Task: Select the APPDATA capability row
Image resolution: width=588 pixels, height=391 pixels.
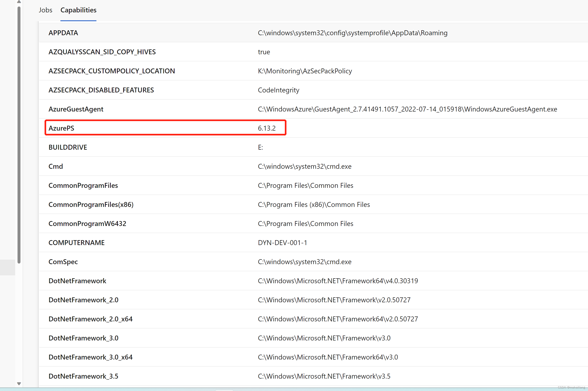Action: pos(63,33)
